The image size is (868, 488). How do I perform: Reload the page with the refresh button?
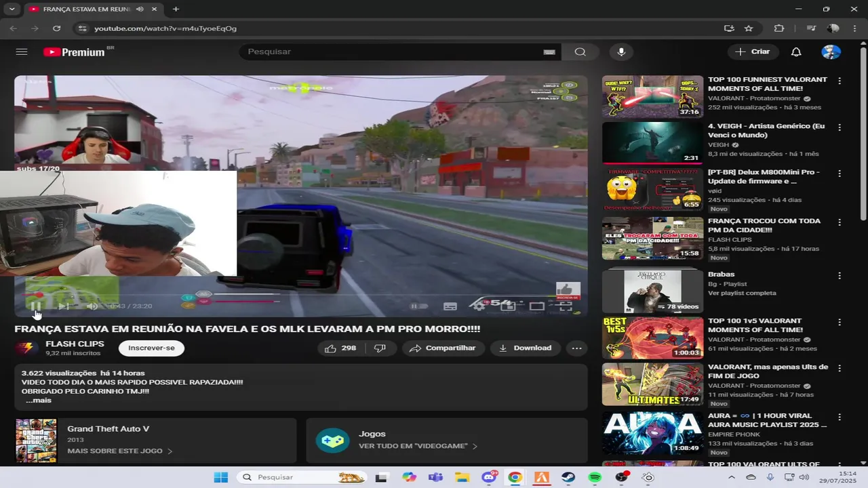(x=57, y=28)
